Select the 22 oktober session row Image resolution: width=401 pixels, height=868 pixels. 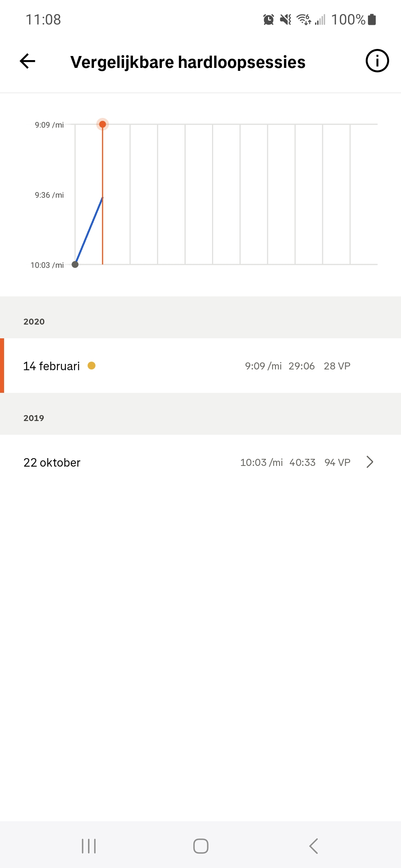point(200,462)
